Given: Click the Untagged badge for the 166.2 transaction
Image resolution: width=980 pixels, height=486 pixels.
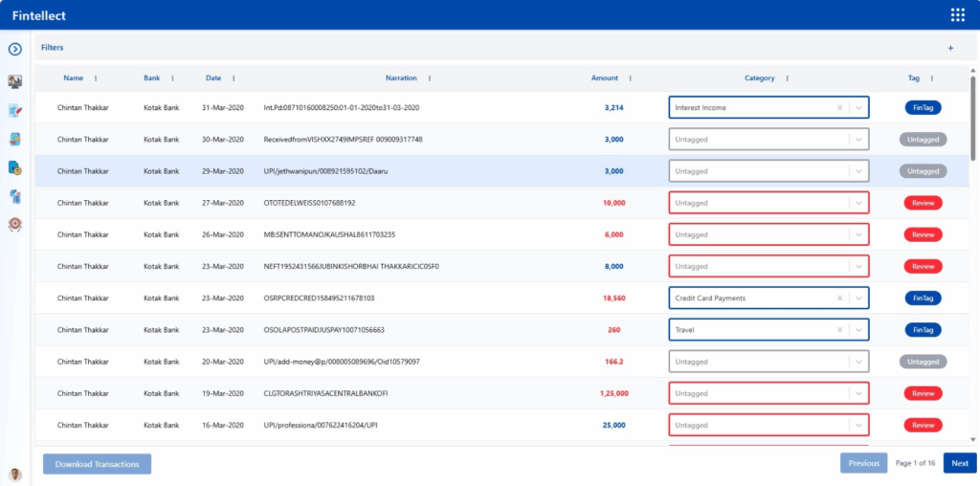Looking at the screenshot, I should (x=923, y=362).
